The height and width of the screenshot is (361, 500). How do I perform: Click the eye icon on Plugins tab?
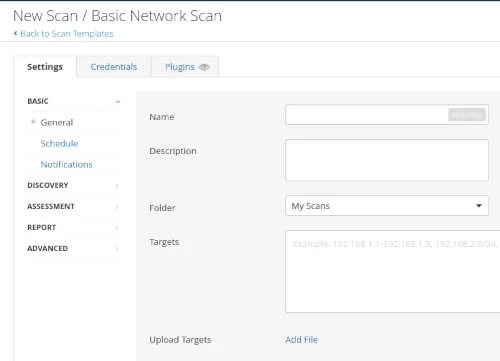[x=204, y=67]
